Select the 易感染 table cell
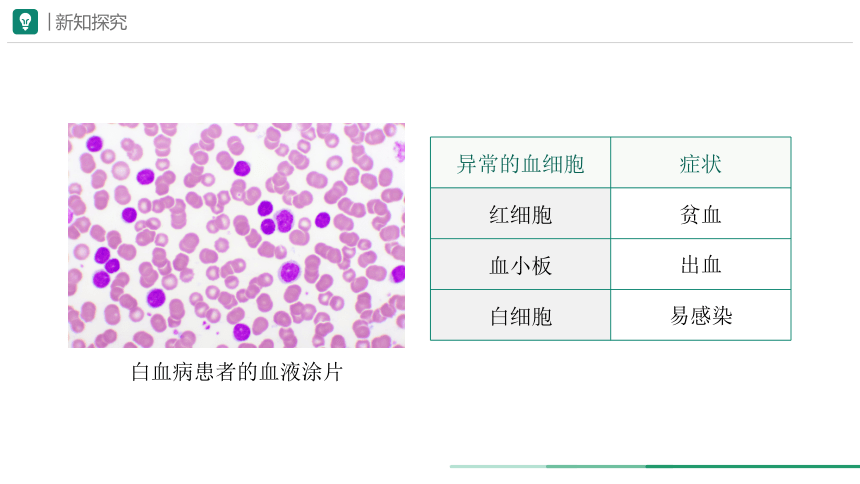 tap(700, 316)
